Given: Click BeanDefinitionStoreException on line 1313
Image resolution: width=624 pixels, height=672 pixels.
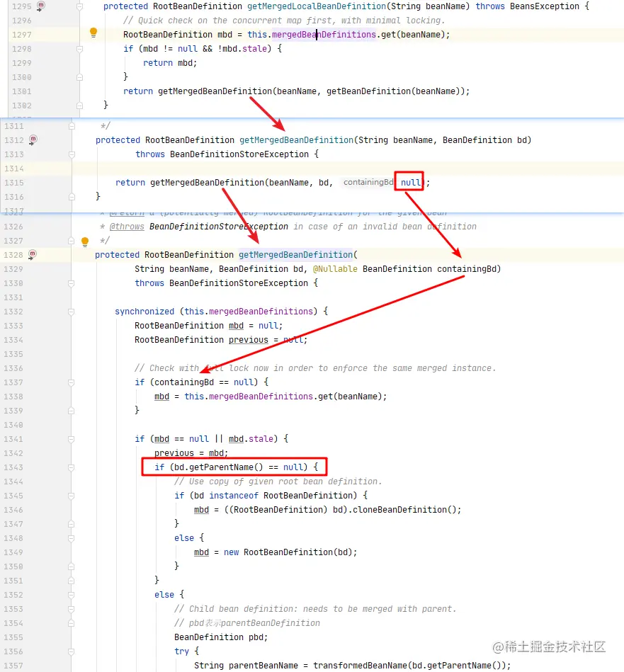Looking at the screenshot, I should [239, 154].
